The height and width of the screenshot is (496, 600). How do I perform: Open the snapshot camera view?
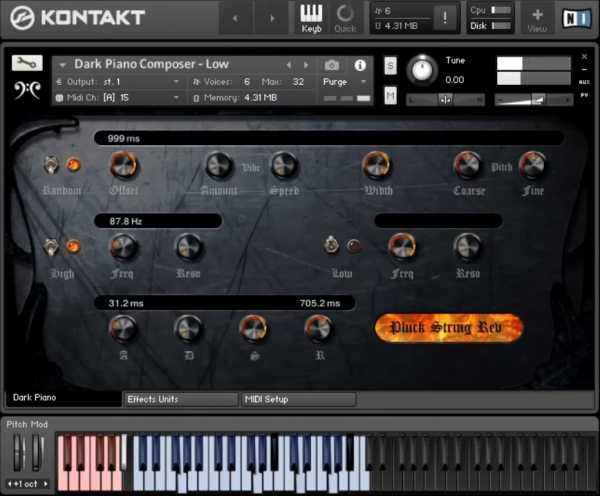[331, 65]
